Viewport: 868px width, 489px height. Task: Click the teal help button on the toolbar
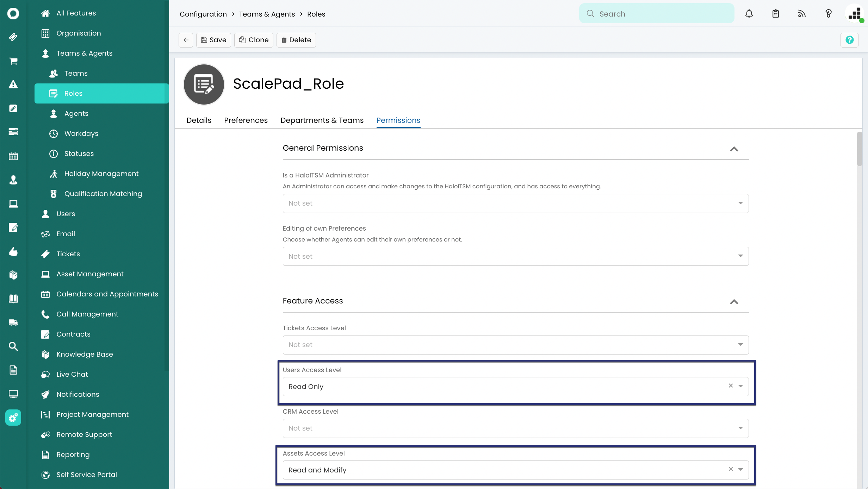849,40
